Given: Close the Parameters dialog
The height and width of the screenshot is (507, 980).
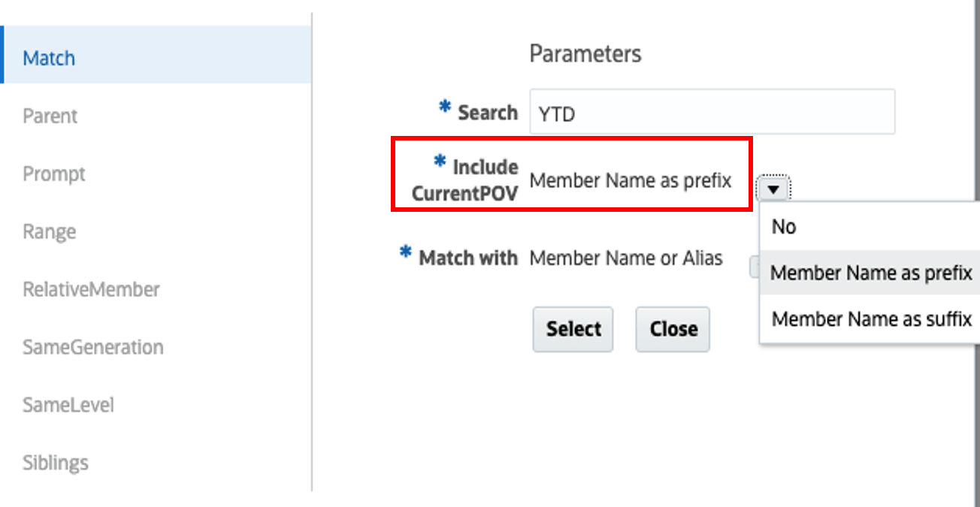Looking at the screenshot, I should click(672, 328).
